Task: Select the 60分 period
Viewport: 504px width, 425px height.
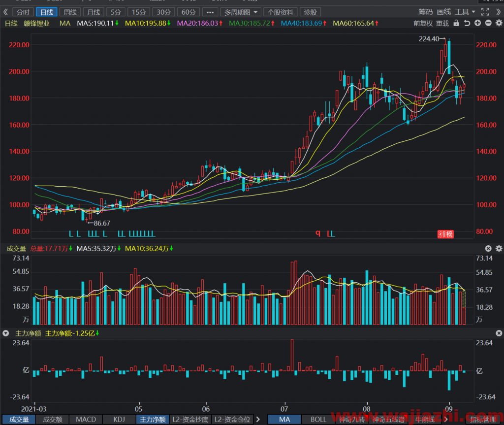Action: pos(189,12)
